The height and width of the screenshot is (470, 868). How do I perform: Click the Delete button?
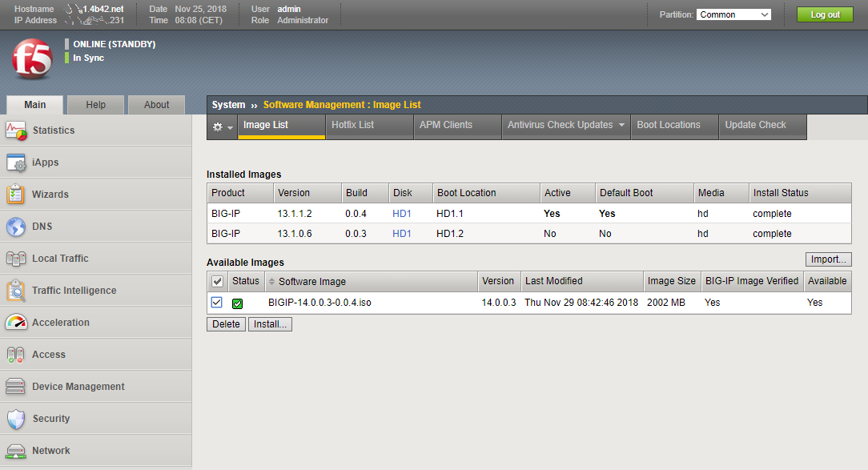coord(226,323)
